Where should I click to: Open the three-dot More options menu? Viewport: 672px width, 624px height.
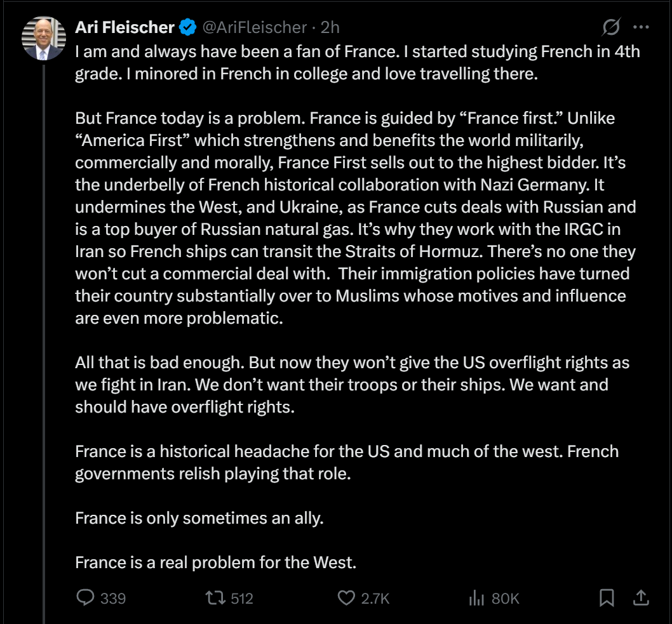pyautogui.click(x=641, y=27)
